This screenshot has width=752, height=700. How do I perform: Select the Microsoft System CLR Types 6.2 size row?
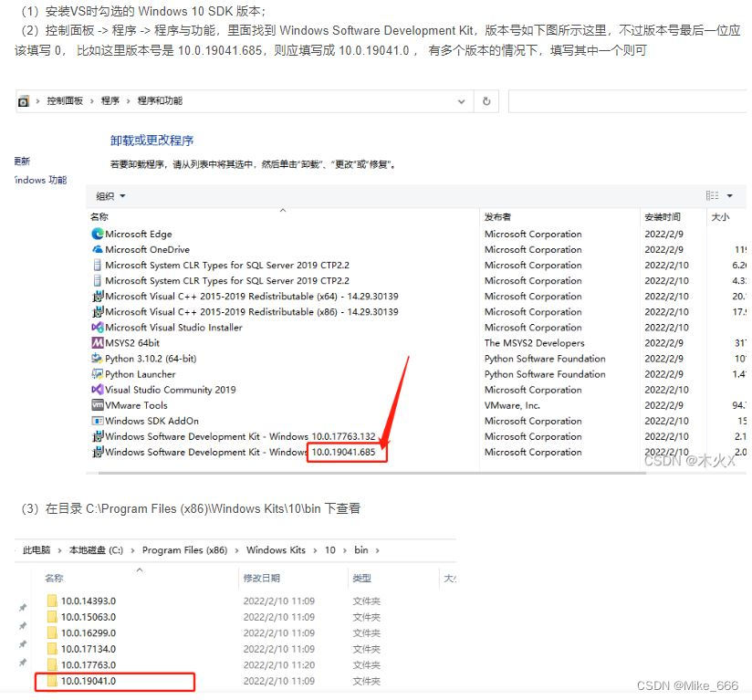(x=416, y=265)
